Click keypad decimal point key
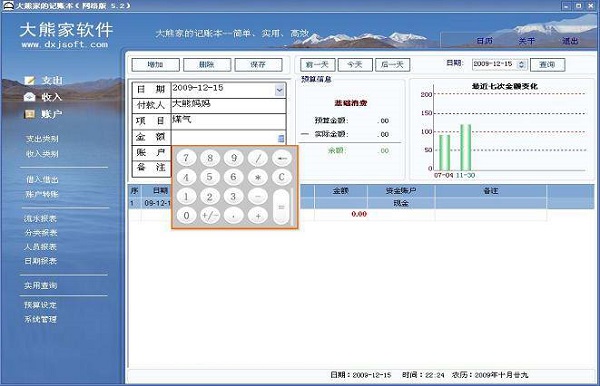 click(x=233, y=216)
